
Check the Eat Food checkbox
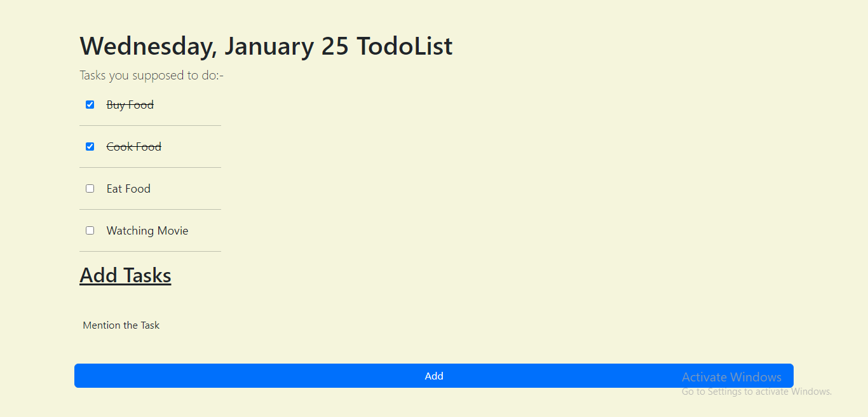click(90, 189)
